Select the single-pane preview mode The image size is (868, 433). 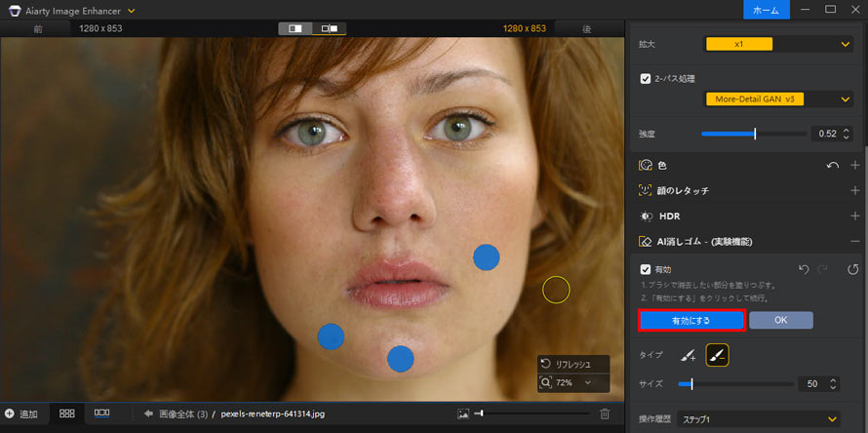point(296,28)
